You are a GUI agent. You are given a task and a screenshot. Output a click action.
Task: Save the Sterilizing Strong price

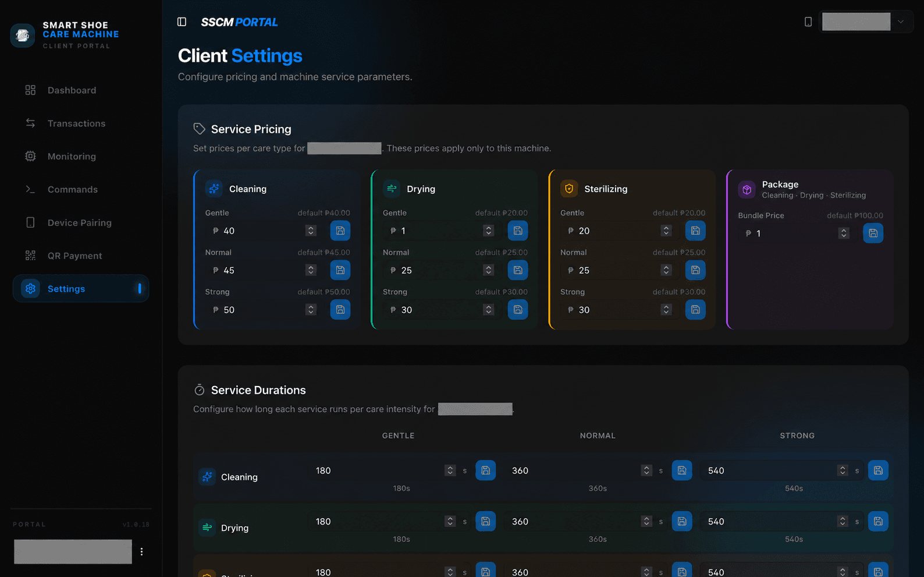pos(695,310)
